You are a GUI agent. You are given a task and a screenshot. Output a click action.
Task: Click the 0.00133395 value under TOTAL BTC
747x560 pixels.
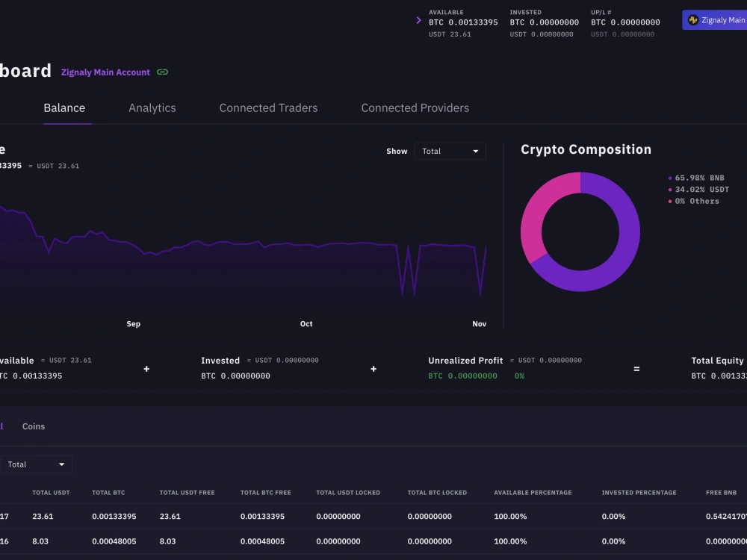pos(114,516)
